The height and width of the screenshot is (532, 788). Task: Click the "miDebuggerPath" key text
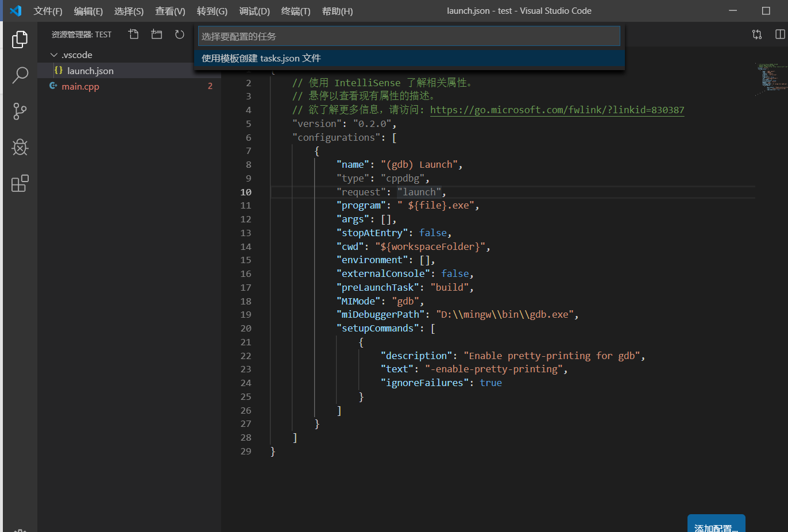click(381, 315)
